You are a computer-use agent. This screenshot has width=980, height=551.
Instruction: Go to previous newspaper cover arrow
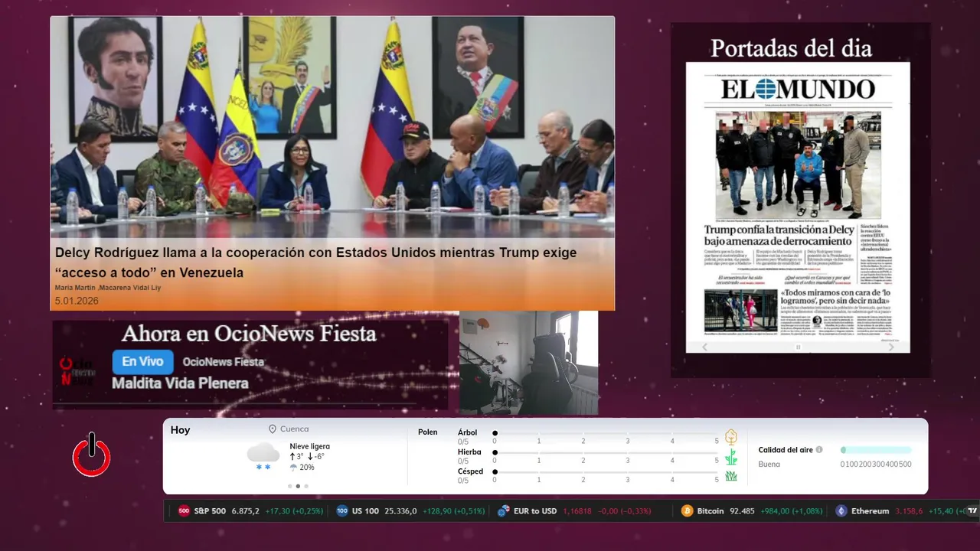coord(705,347)
